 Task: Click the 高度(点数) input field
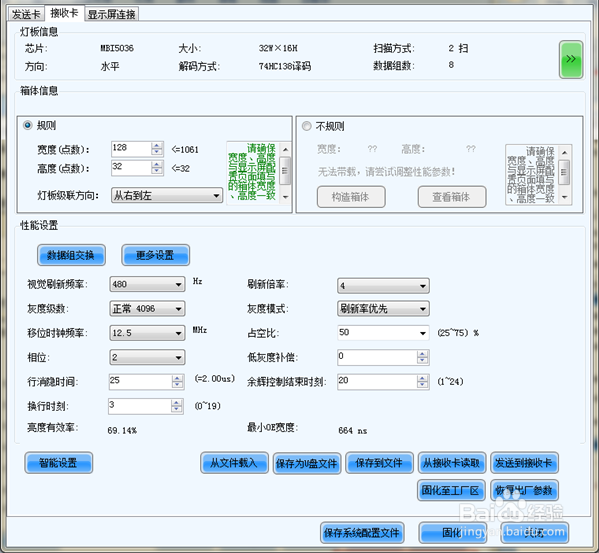[131, 168]
